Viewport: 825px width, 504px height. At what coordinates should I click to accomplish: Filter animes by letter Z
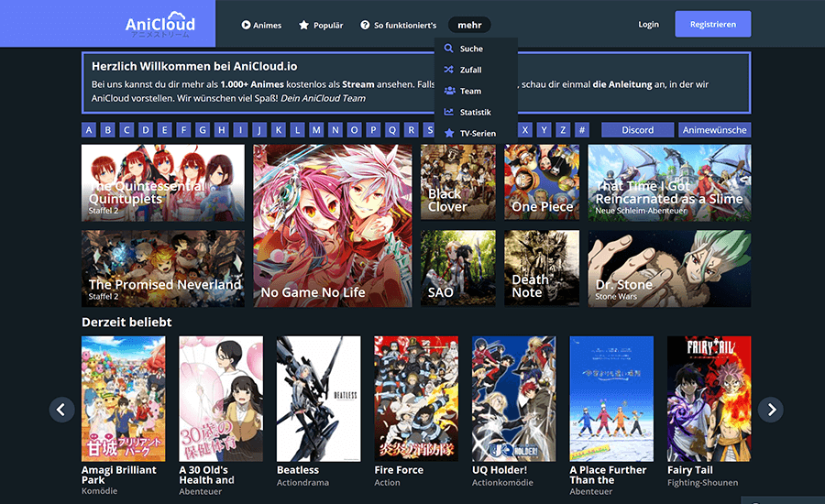click(563, 130)
